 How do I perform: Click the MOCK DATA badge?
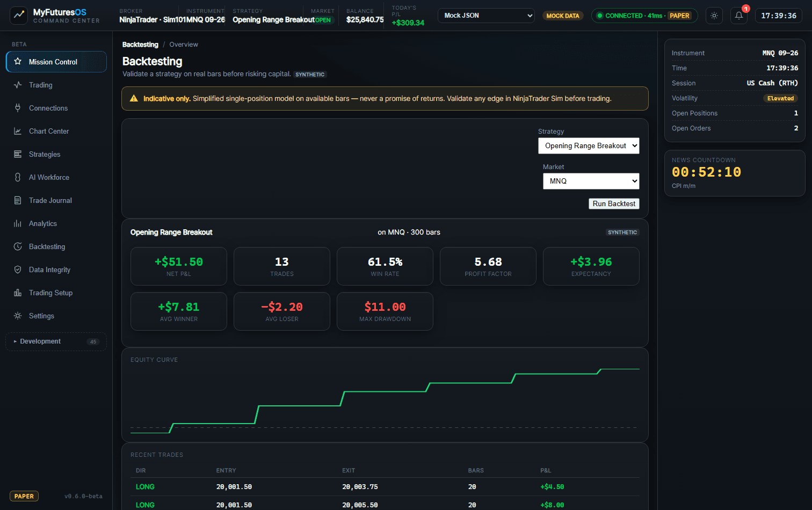563,16
